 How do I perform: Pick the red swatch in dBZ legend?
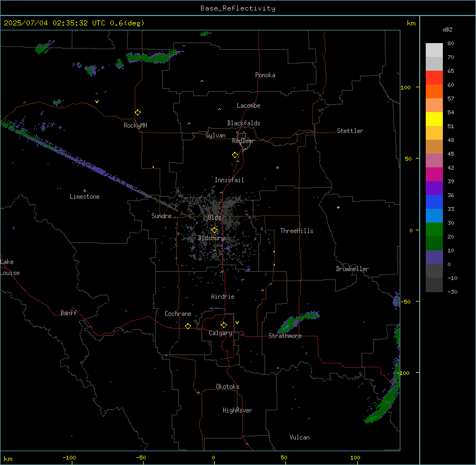(434, 78)
